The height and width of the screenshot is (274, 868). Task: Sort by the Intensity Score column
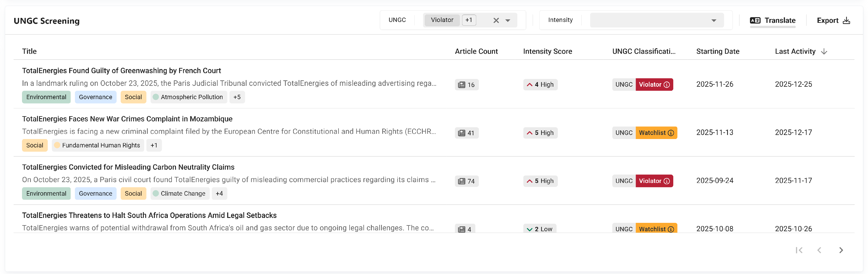(547, 51)
